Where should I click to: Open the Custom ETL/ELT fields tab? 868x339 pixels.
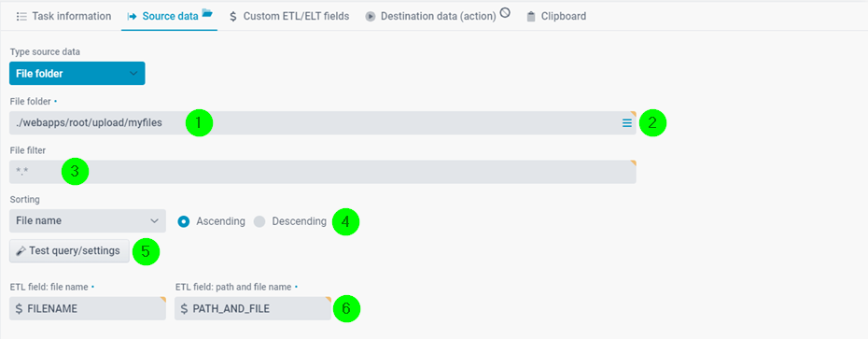click(289, 16)
